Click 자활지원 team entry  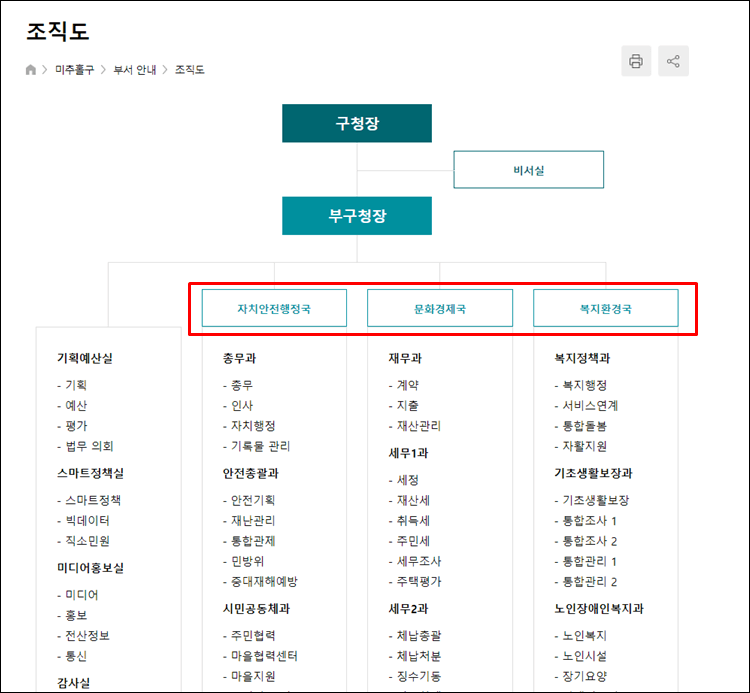(585, 446)
